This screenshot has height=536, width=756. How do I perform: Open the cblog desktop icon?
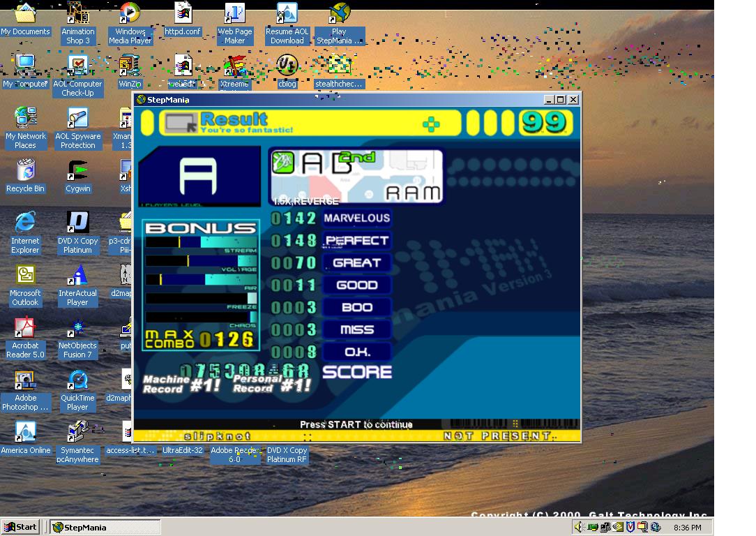[287, 71]
